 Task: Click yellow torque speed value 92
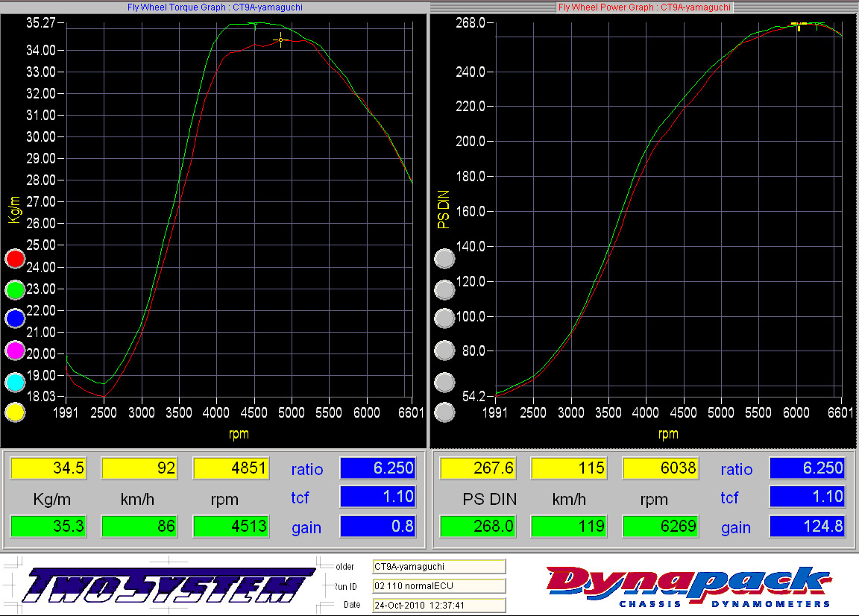coord(139,468)
